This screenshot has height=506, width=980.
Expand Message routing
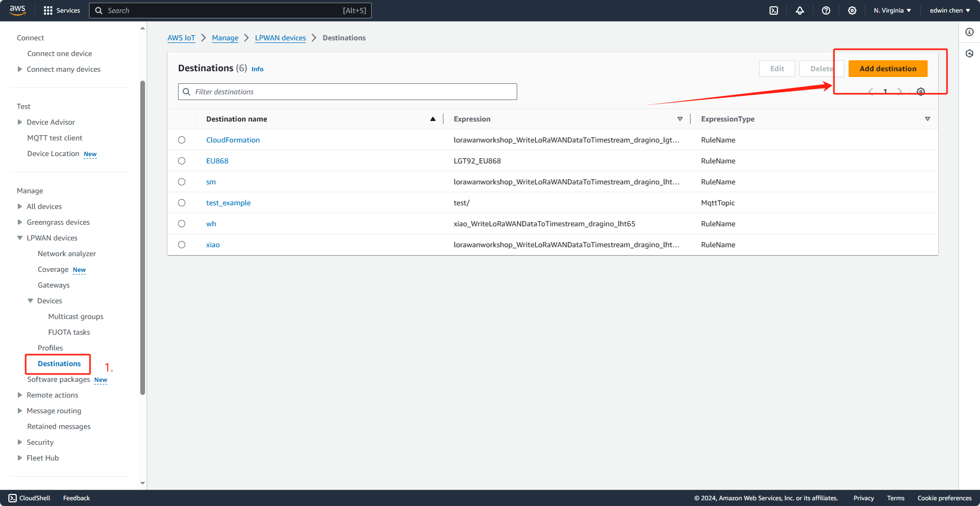pos(20,411)
